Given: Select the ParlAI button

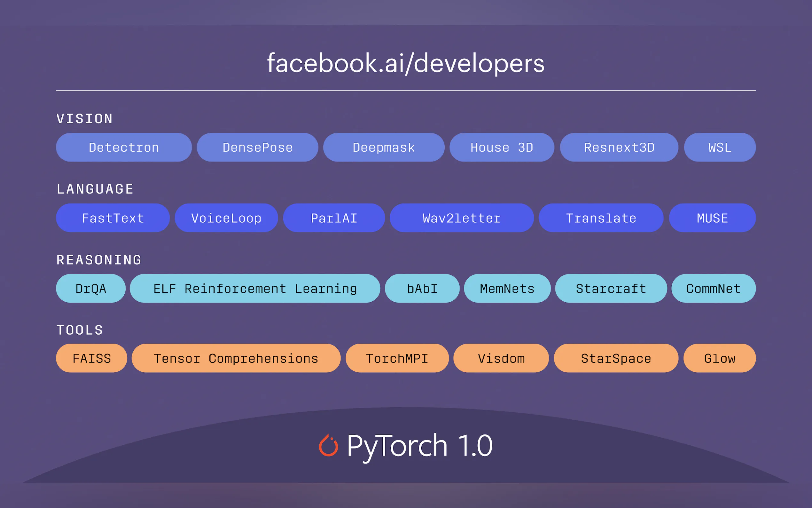Looking at the screenshot, I should [334, 218].
